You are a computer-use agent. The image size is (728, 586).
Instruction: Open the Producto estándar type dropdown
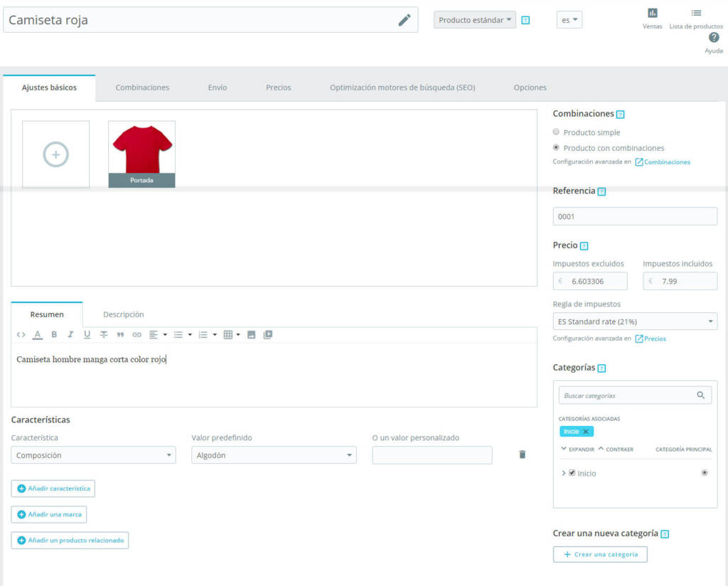click(474, 20)
